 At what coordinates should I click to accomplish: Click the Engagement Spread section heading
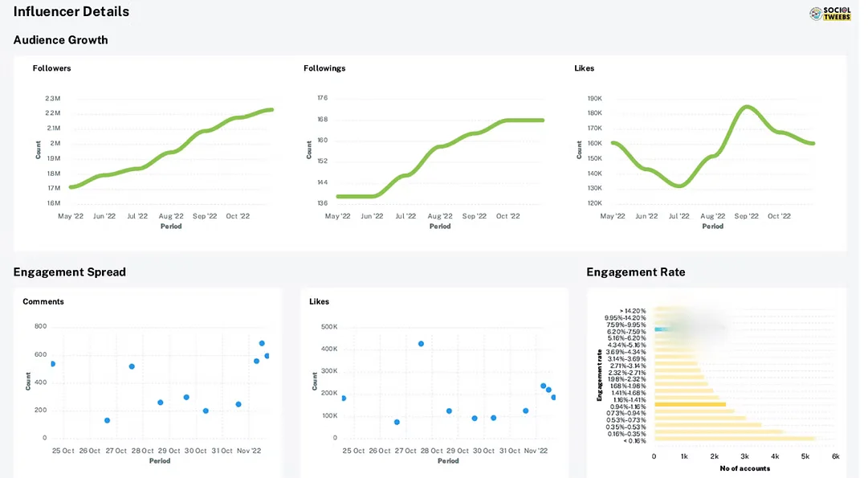tap(69, 272)
